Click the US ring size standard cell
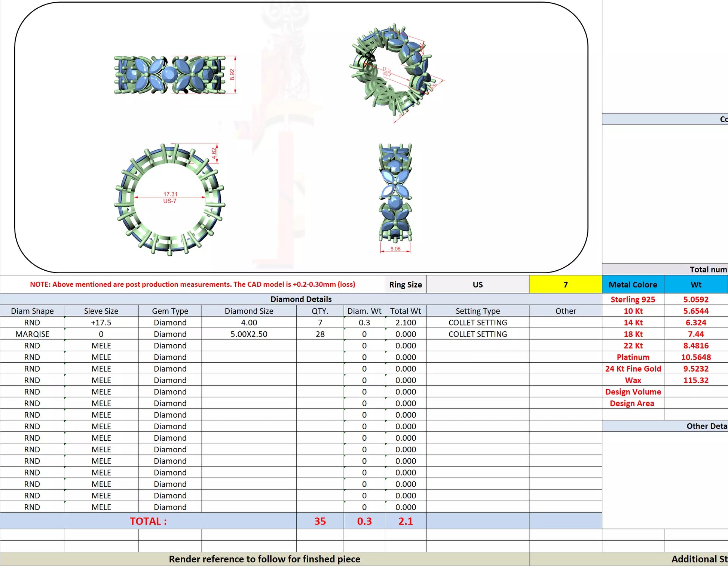This screenshot has width=728, height=566. point(477,284)
